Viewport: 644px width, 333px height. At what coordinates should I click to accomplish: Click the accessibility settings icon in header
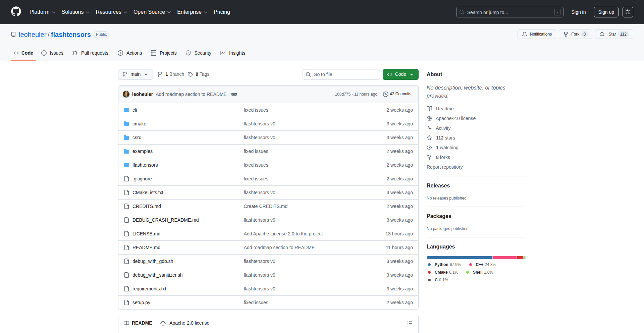click(628, 12)
